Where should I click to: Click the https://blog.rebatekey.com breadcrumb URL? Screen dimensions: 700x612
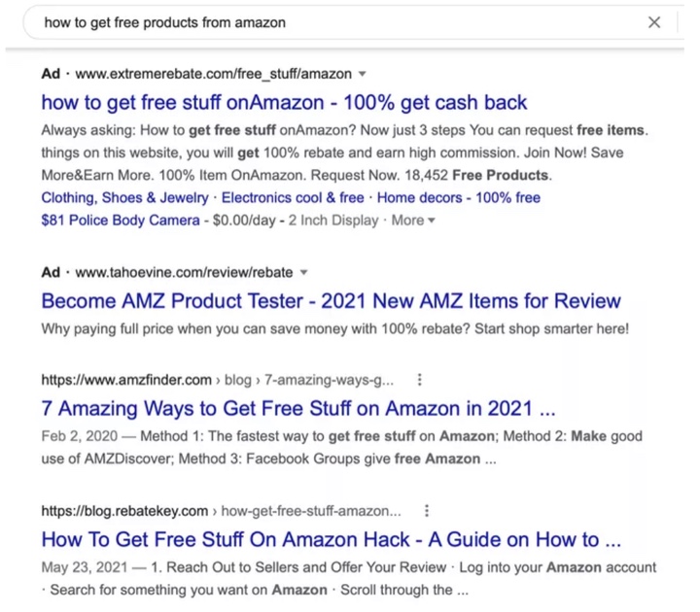(124, 510)
